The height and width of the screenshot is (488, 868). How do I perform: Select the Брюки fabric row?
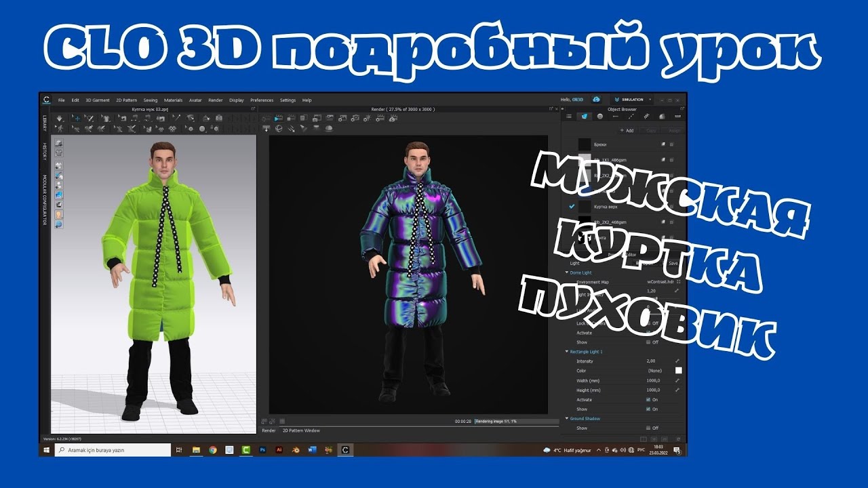click(624, 144)
